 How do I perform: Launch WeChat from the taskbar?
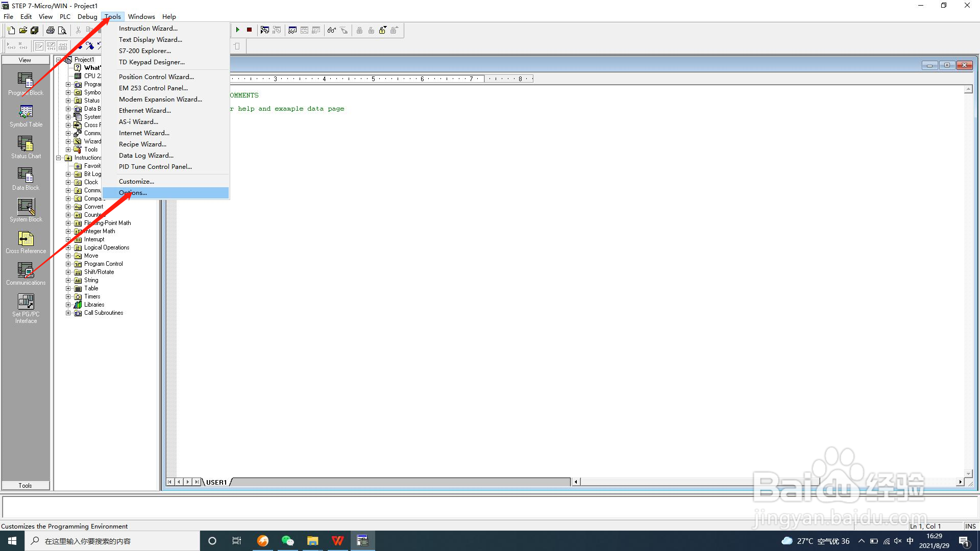pos(287,541)
